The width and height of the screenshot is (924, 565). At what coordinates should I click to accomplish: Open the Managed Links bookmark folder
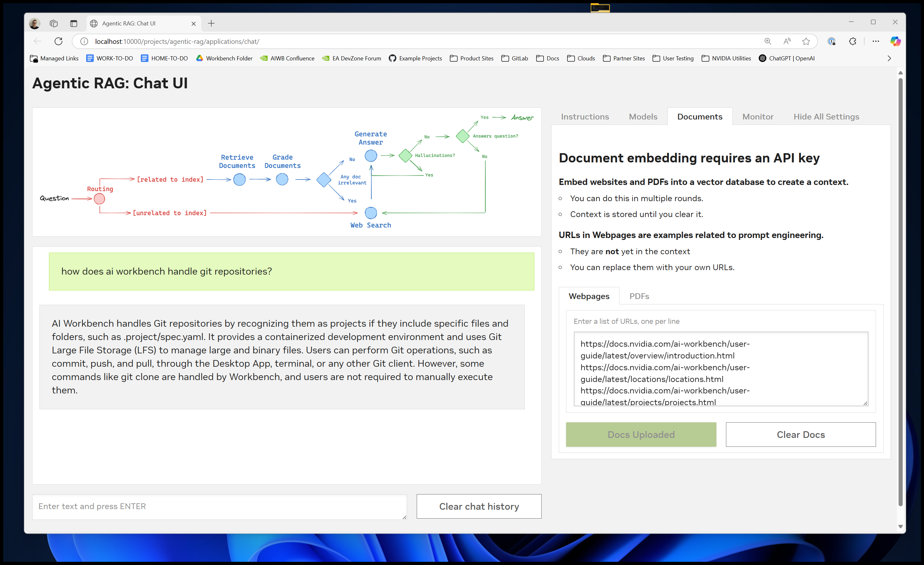coord(54,58)
